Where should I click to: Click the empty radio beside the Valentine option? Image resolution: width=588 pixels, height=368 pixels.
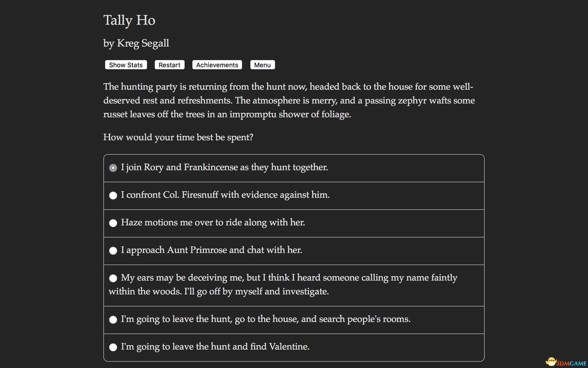pos(113,347)
